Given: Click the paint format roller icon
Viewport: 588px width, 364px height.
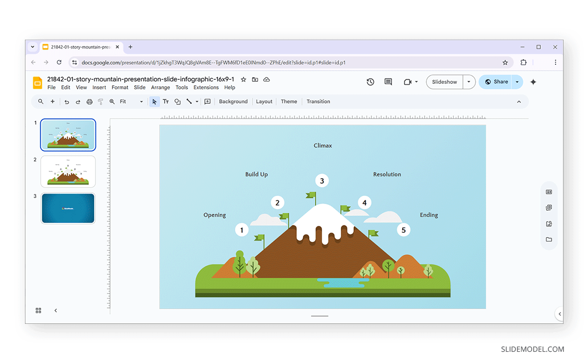Looking at the screenshot, I should (100, 102).
